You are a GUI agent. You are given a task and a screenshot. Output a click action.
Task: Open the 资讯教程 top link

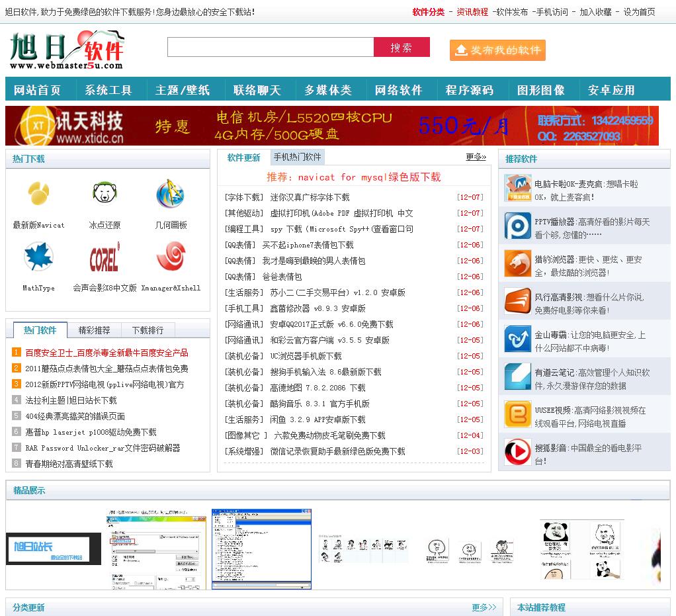click(472, 12)
